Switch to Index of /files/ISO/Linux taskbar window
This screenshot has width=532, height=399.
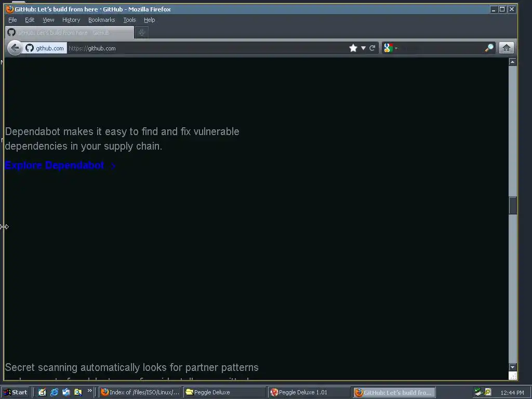coord(140,392)
